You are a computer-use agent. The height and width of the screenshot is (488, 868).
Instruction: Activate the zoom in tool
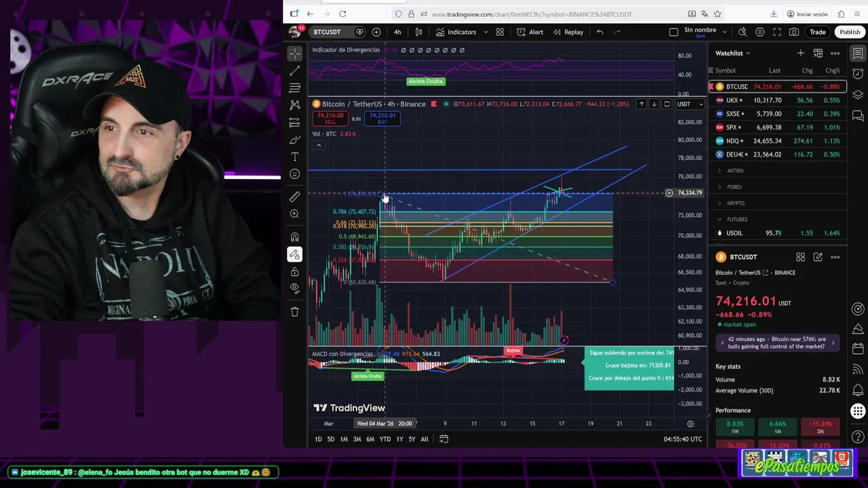pyautogui.click(x=294, y=214)
